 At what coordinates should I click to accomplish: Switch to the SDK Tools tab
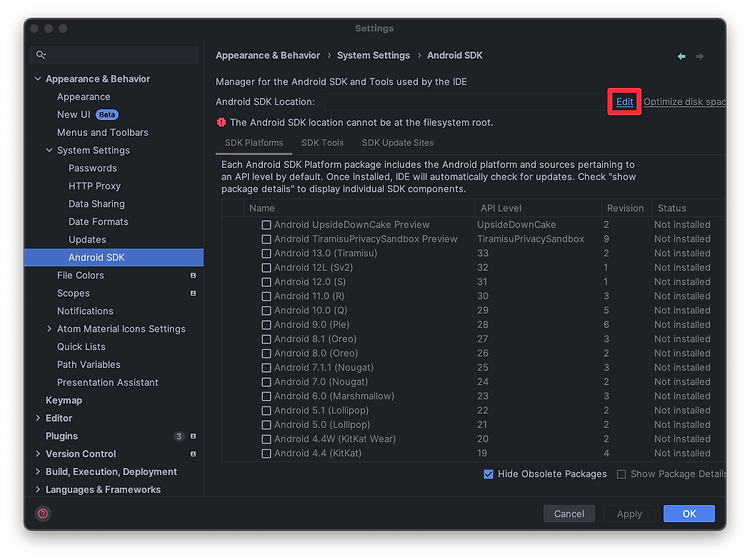[x=322, y=143]
